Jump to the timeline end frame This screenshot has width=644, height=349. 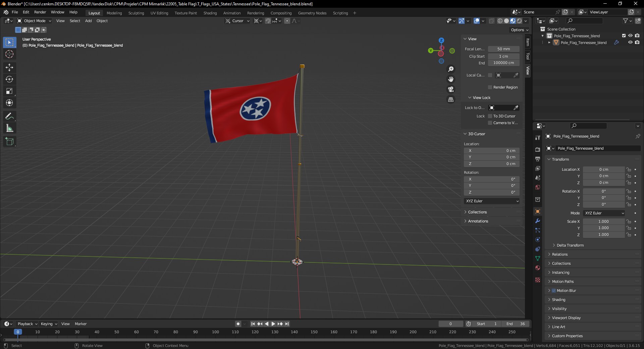tap(287, 324)
